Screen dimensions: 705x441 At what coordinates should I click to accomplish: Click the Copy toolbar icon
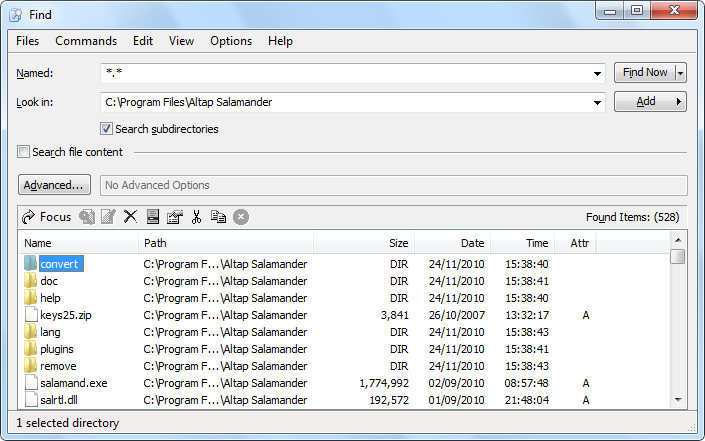tap(219, 217)
